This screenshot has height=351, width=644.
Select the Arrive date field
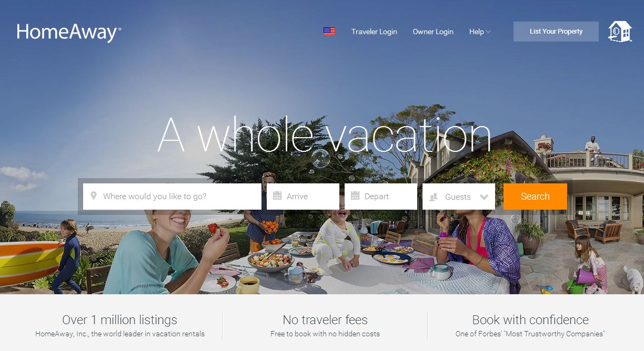(303, 197)
